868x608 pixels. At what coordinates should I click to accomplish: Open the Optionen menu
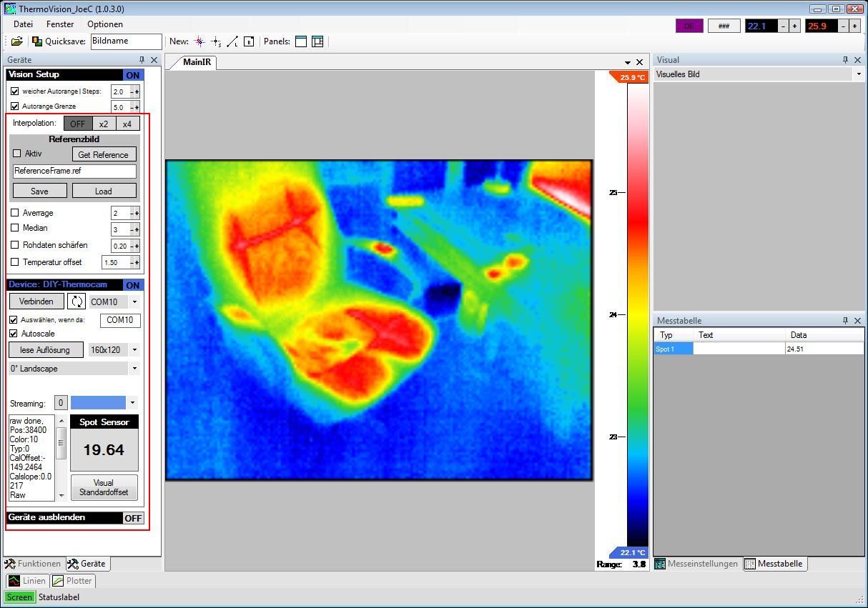coord(105,24)
